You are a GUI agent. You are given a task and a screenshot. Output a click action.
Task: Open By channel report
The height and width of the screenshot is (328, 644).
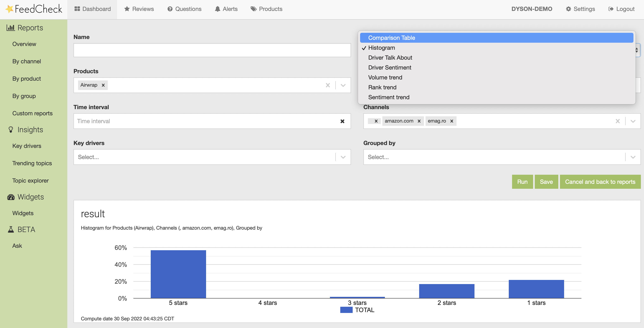27,61
